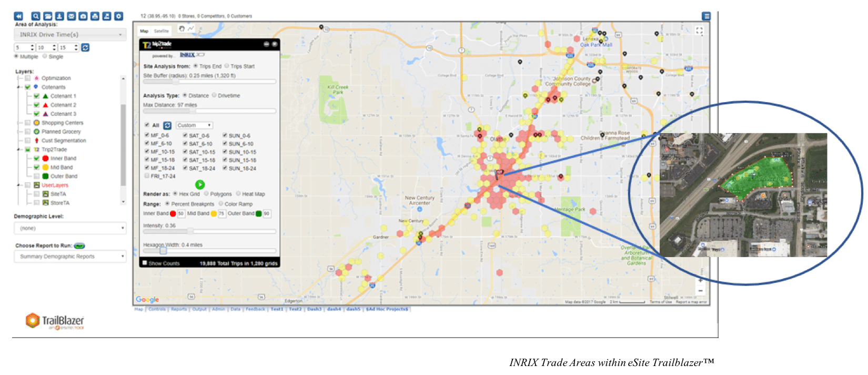This screenshot has width=868, height=375.
Task: Click the upload toolbar icon
Action: (x=107, y=16)
